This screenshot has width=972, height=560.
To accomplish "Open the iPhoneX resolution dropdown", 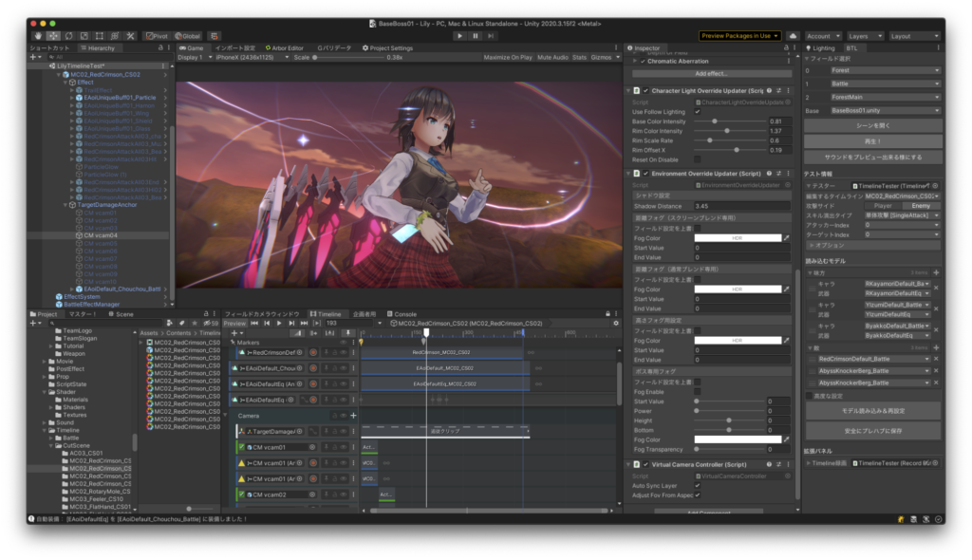I will (x=252, y=57).
